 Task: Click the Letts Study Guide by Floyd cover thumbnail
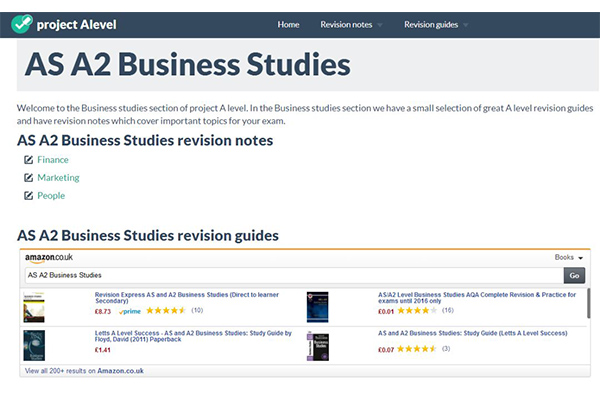34,345
